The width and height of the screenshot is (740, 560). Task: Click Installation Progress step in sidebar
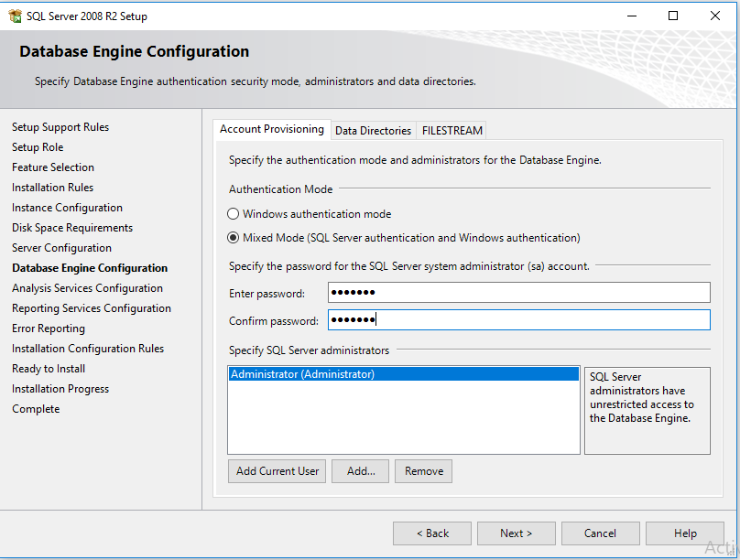[60, 389]
